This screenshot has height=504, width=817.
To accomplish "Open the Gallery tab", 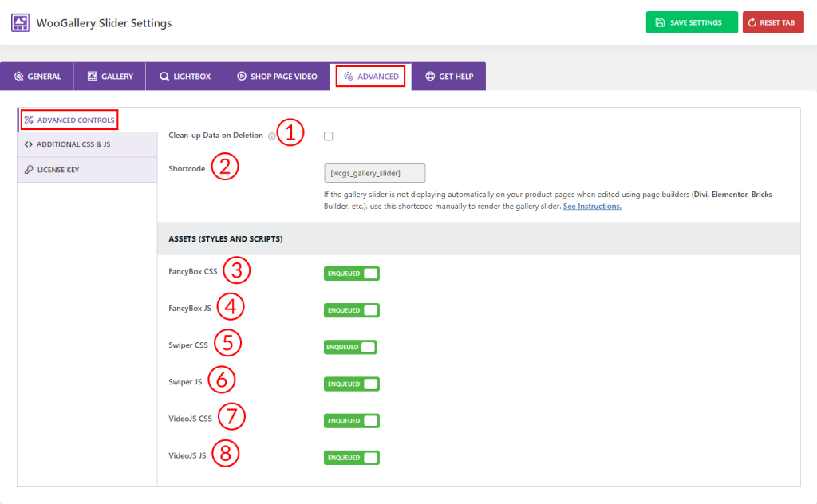I will pos(110,76).
